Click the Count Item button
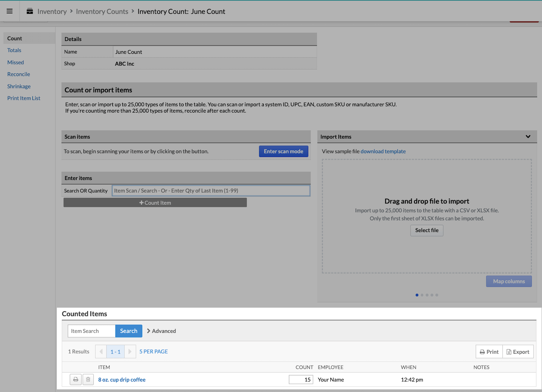 coord(155,203)
